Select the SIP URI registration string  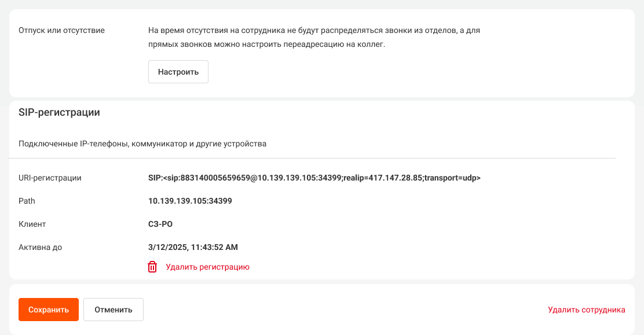coord(314,178)
